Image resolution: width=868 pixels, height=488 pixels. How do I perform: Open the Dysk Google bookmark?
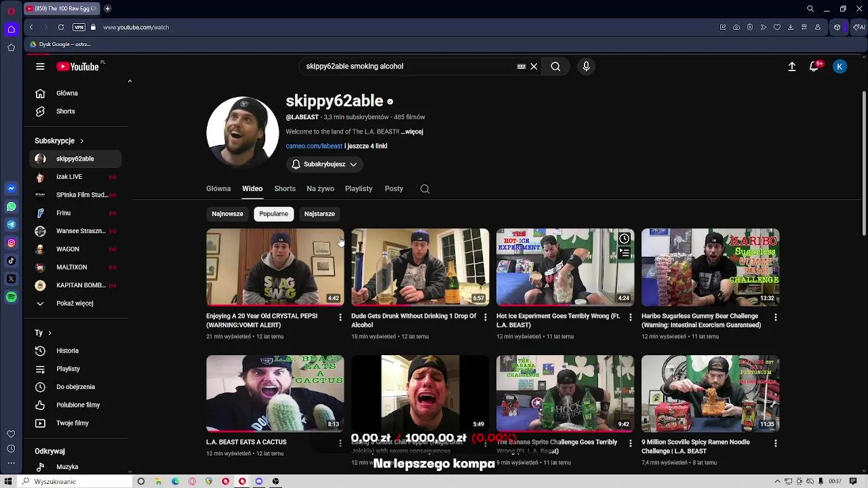click(60, 44)
